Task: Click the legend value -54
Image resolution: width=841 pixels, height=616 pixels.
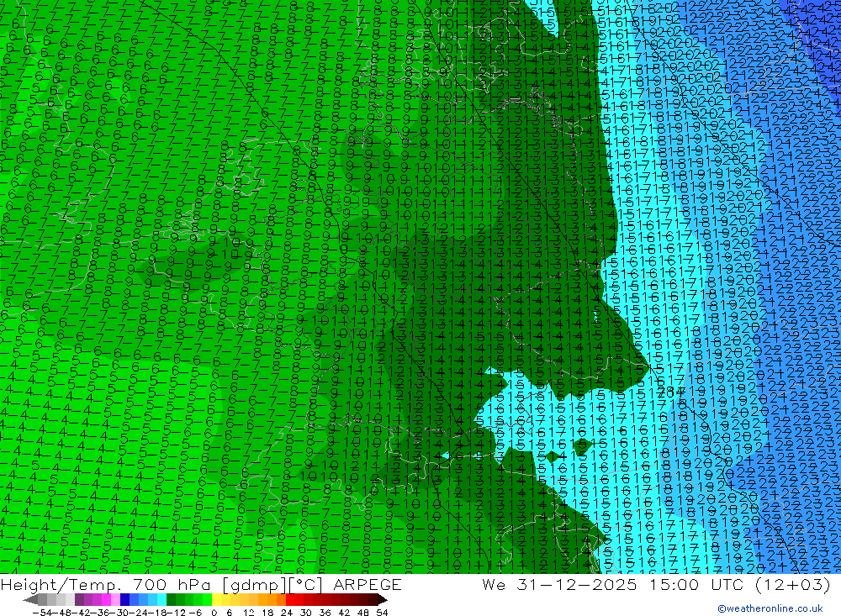Action: coord(43,613)
